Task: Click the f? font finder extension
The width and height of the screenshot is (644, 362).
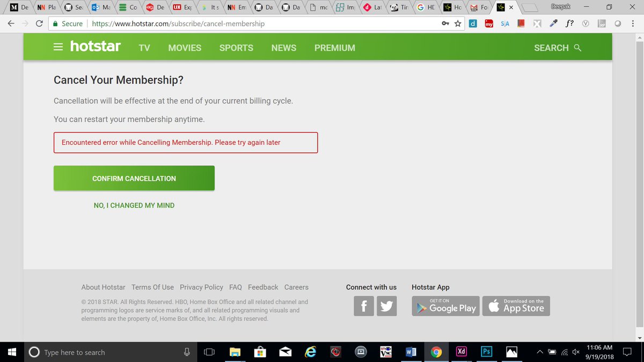Action: point(569,24)
